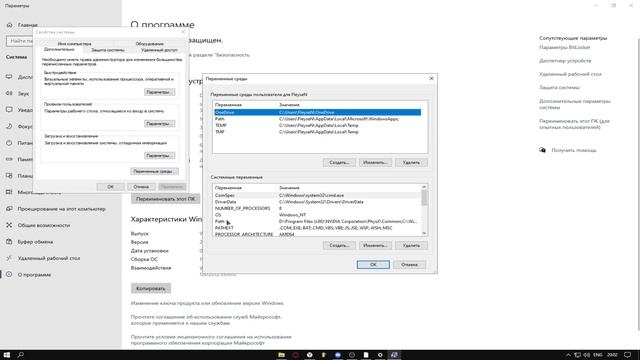
Task: Switch to Оборудование tab in System Properties
Action: [x=149, y=44]
